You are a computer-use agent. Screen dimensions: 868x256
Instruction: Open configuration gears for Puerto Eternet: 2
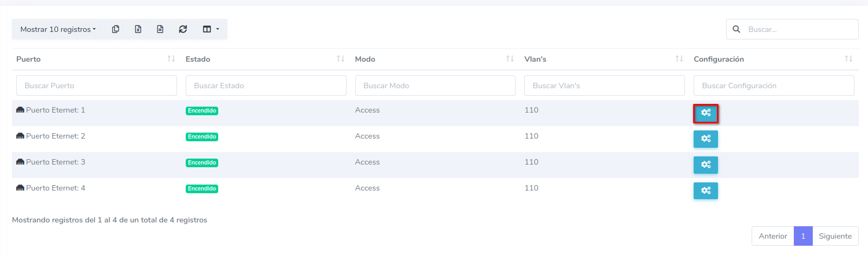pos(706,139)
